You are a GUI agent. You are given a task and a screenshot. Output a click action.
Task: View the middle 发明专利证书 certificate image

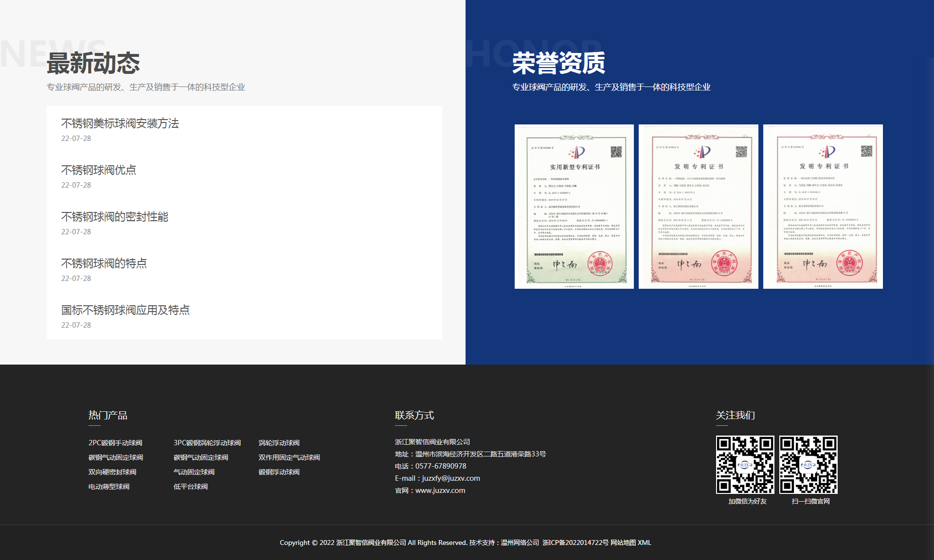pyautogui.click(x=698, y=207)
